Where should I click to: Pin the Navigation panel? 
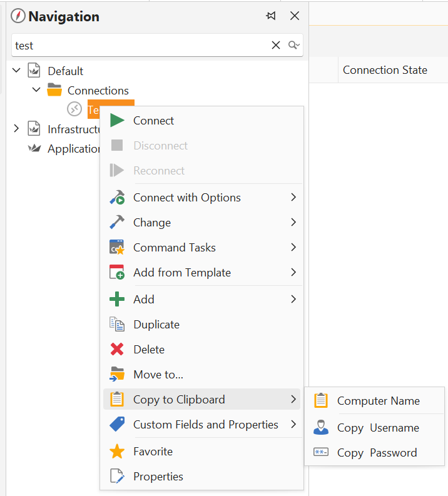click(x=271, y=16)
